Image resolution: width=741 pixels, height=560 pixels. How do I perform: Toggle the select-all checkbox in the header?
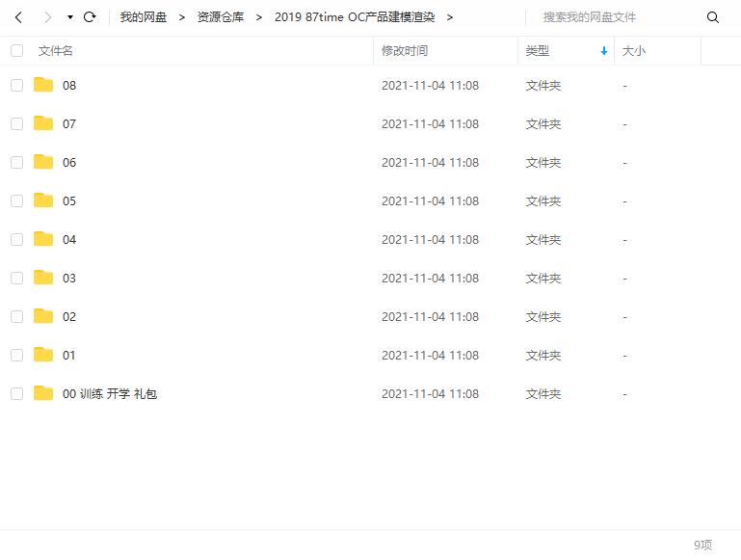coord(17,50)
